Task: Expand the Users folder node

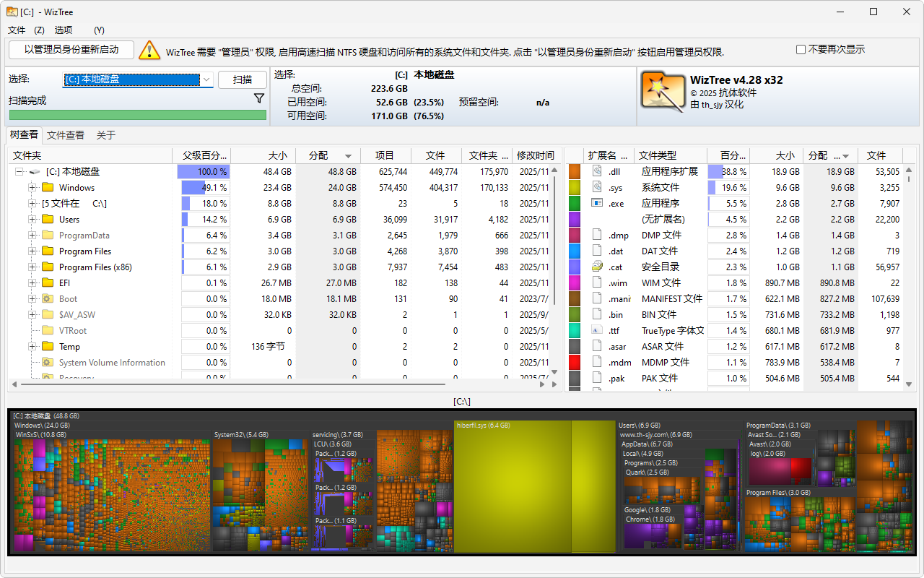Action: tap(32, 220)
